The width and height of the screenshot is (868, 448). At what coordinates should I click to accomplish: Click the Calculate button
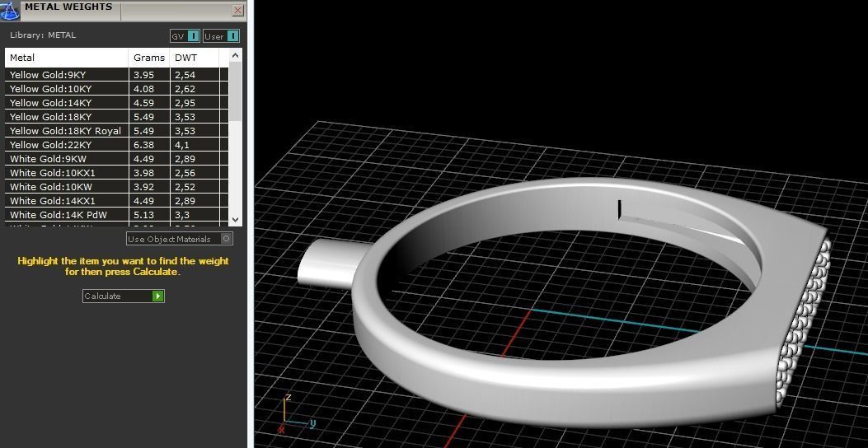pyautogui.click(x=124, y=296)
